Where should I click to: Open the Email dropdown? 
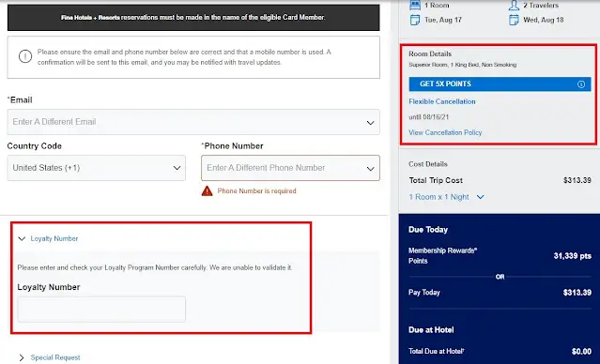coord(193,122)
